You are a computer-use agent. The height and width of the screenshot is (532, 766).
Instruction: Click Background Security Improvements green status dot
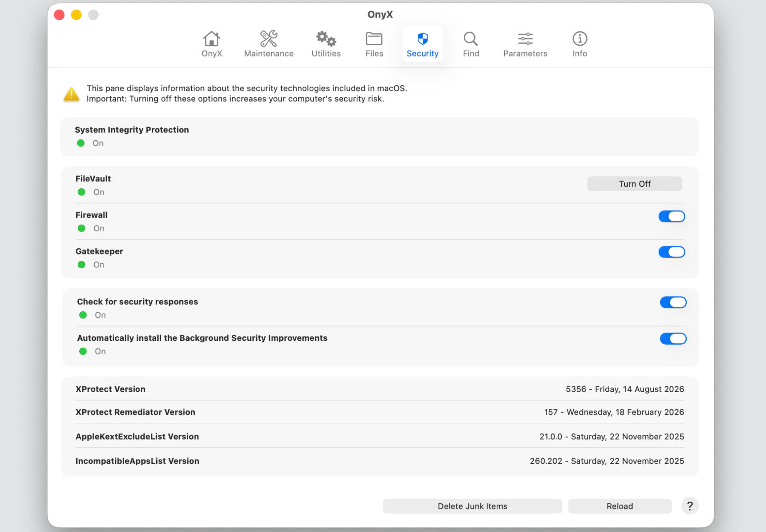(x=83, y=351)
